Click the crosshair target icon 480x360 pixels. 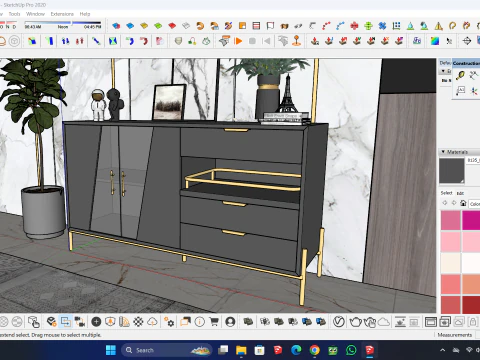coord(467,41)
